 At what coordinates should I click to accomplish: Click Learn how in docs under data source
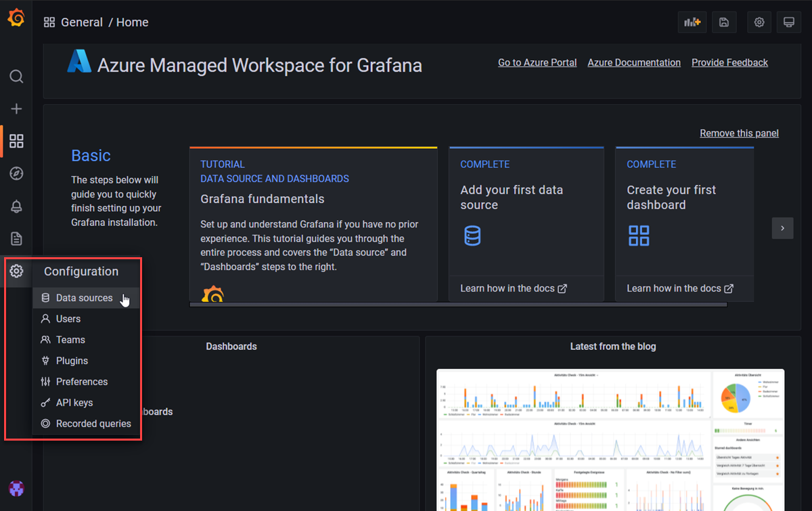pos(514,288)
